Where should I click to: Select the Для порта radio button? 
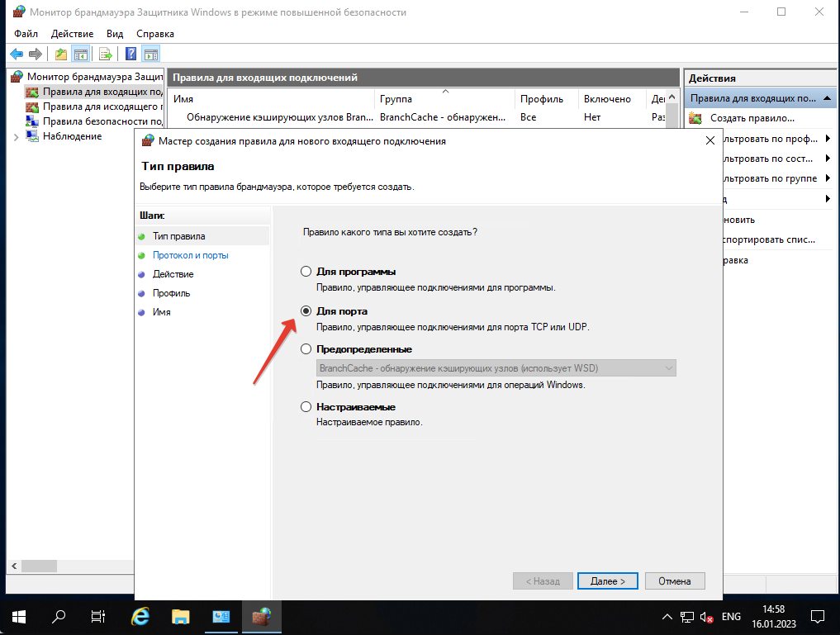tap(306, 311)
